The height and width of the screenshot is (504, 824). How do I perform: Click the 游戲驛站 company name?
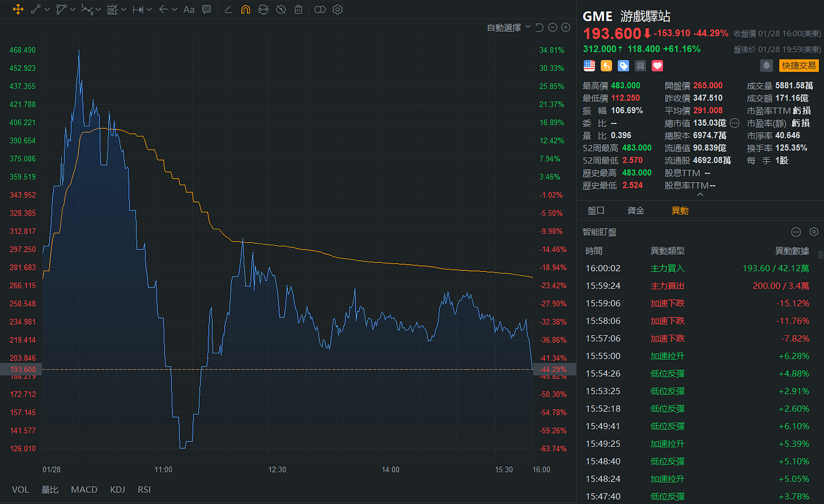[646, 16]
